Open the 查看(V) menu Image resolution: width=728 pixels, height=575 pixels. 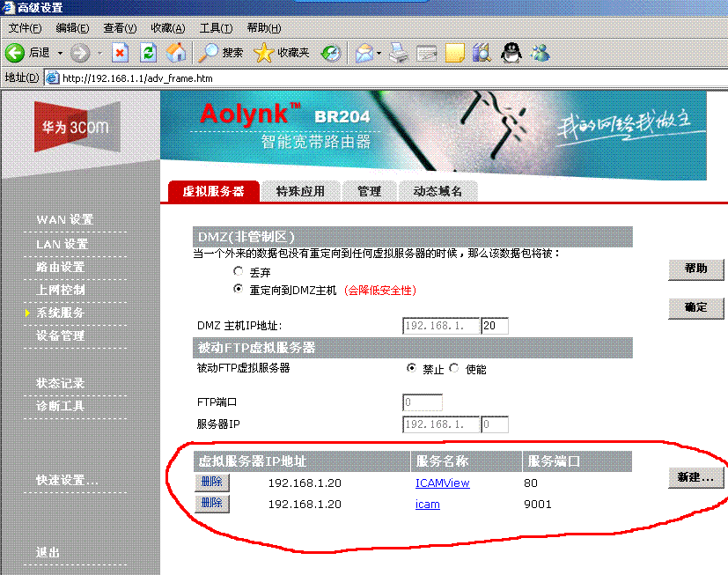coord(120,28)
